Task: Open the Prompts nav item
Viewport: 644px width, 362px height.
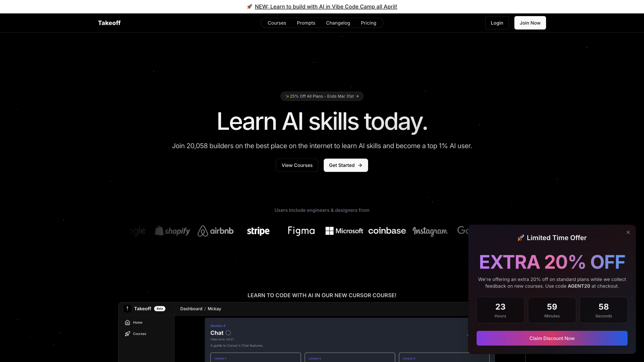Action: coord(306,23)
